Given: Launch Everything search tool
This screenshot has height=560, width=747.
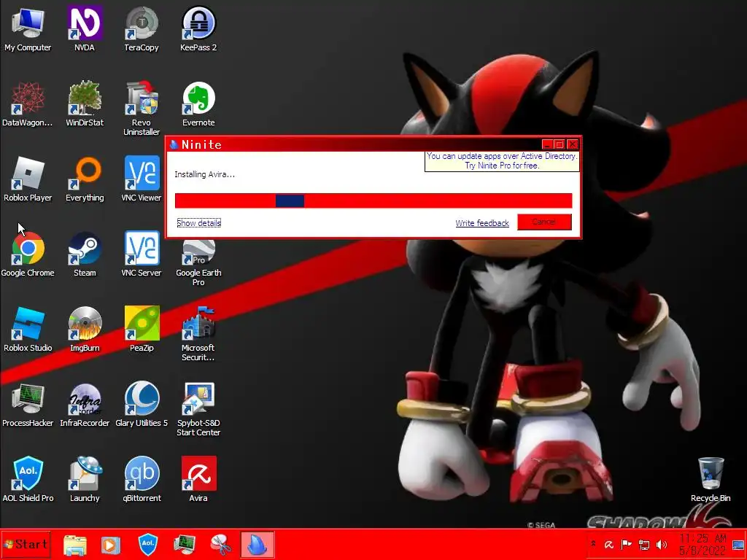Looking at the screenshot, I should click(85, 179).
